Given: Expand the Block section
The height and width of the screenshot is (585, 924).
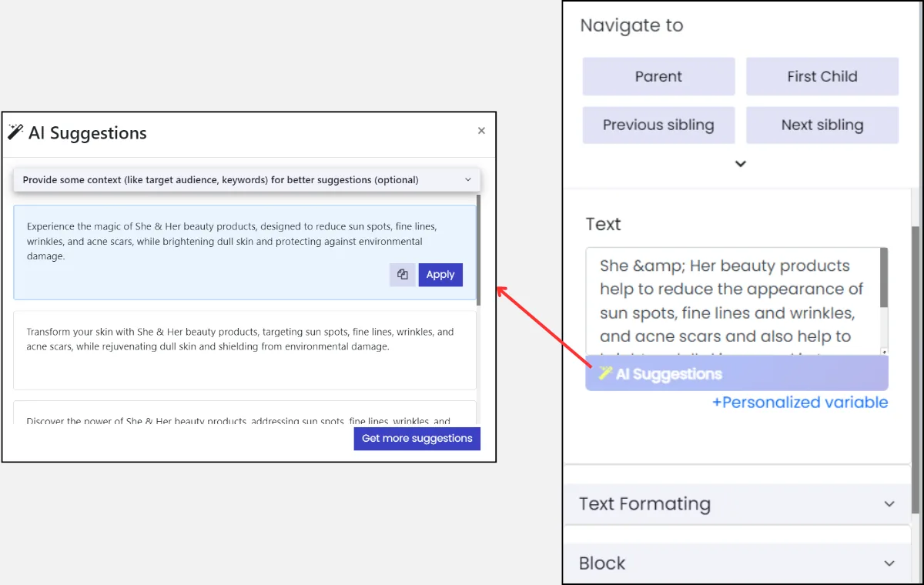Looking at the screenshot, I should point(738,563).
